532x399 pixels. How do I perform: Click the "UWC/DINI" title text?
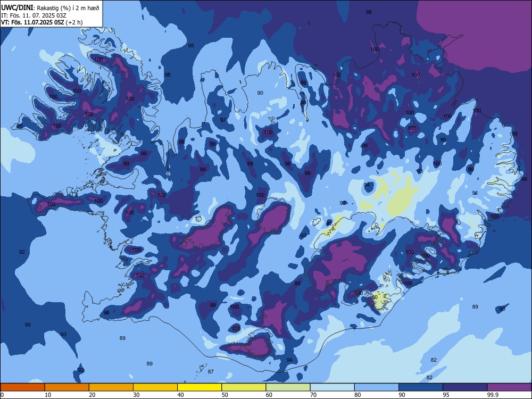(x=17, y=7)
